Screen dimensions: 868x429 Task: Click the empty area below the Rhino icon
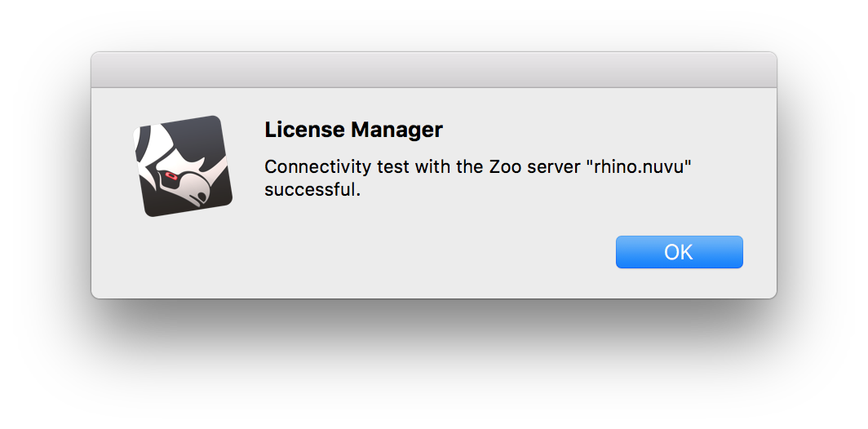coord(183,254)
